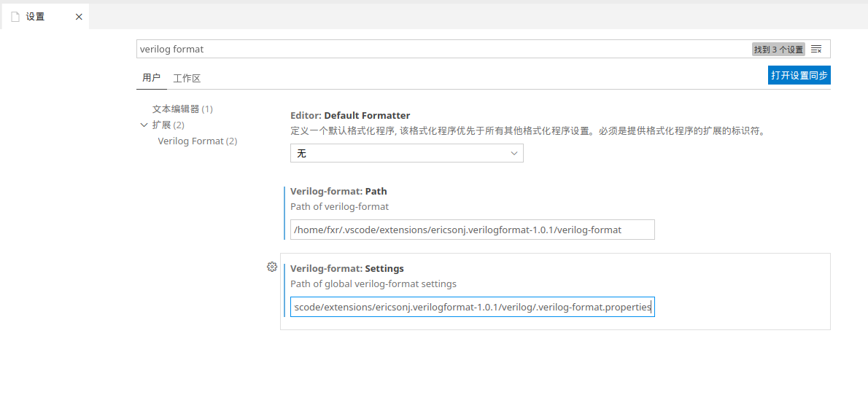Select Verilog Format (2) tree item

point(198,141)
